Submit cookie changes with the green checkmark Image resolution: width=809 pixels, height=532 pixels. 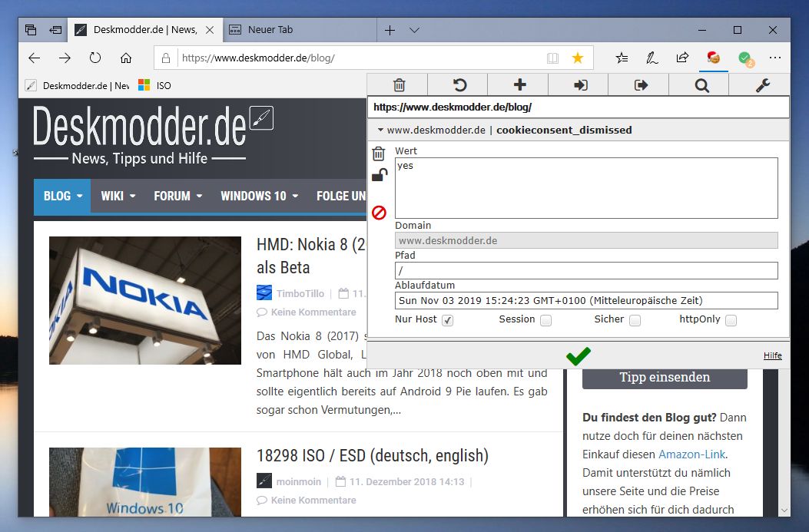579,355
